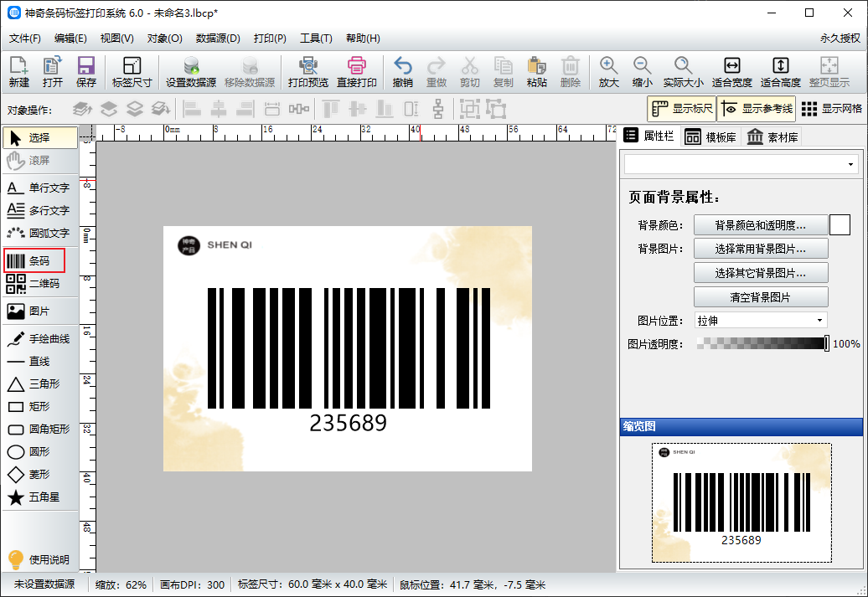Select the 选择 pointer tool
868x597 pixels.
(40, 138)
